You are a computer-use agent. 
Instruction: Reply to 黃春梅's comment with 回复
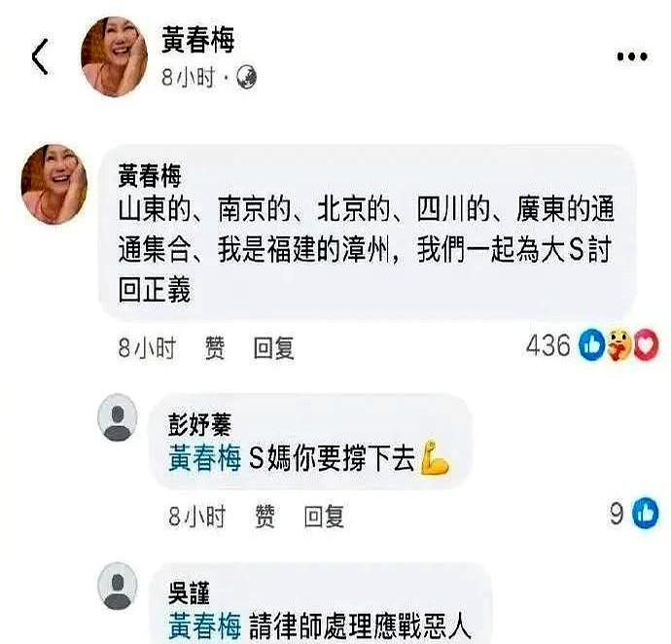coord(273,347)
